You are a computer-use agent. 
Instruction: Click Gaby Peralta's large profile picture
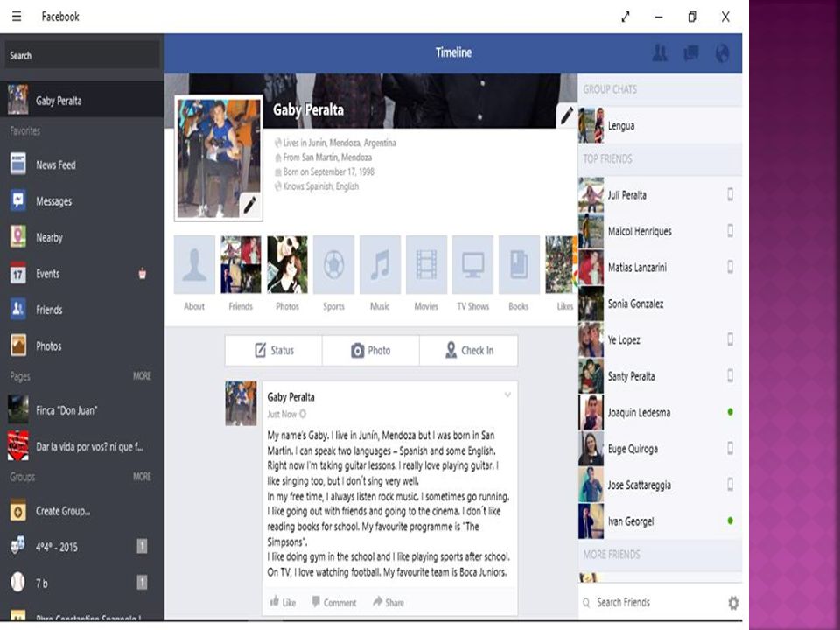219,158
